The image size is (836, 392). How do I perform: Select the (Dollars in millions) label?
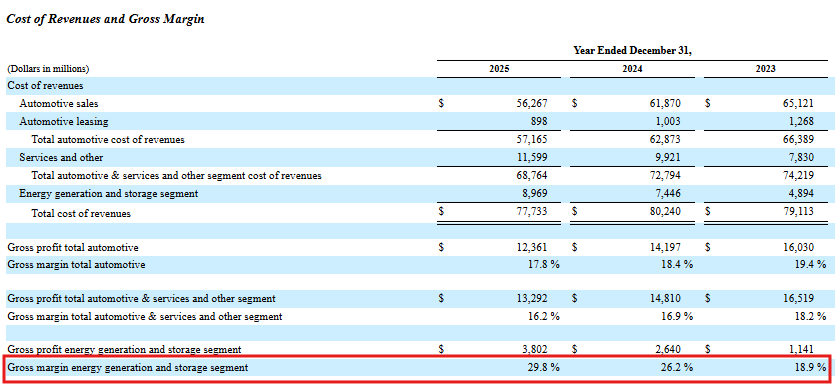48,69
